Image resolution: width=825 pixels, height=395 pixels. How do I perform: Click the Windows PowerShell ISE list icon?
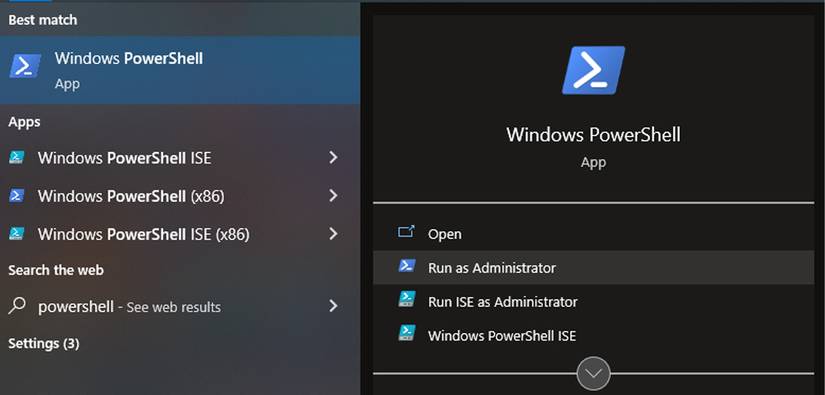17,157
